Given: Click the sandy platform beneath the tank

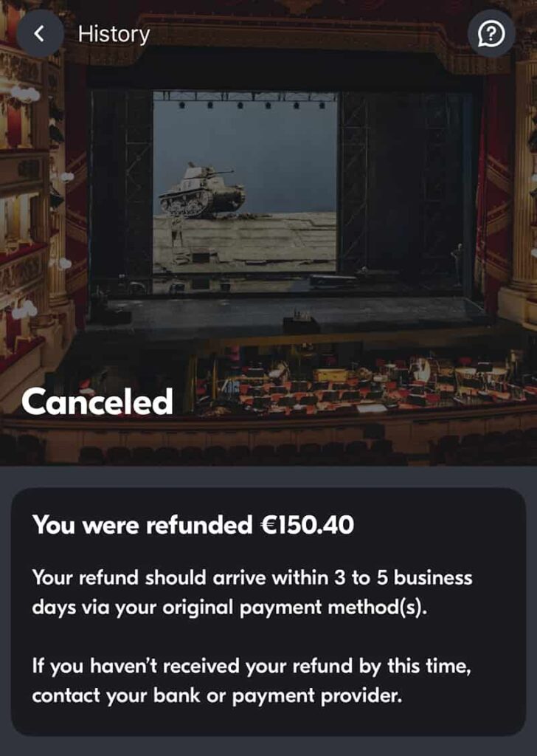Looking at the screenshot, I should tap(245, 241).
